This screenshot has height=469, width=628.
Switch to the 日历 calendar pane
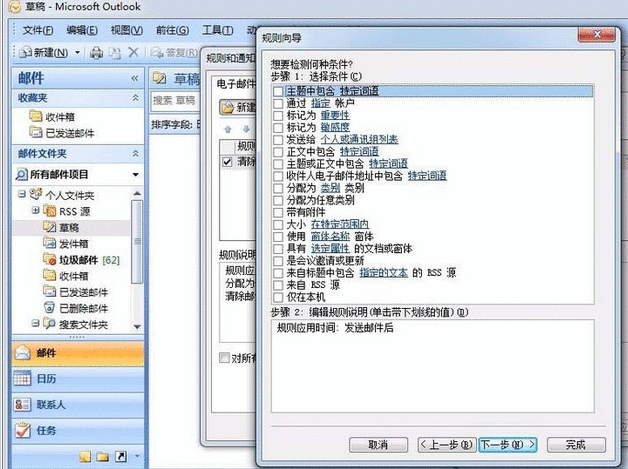click(78, 378)
